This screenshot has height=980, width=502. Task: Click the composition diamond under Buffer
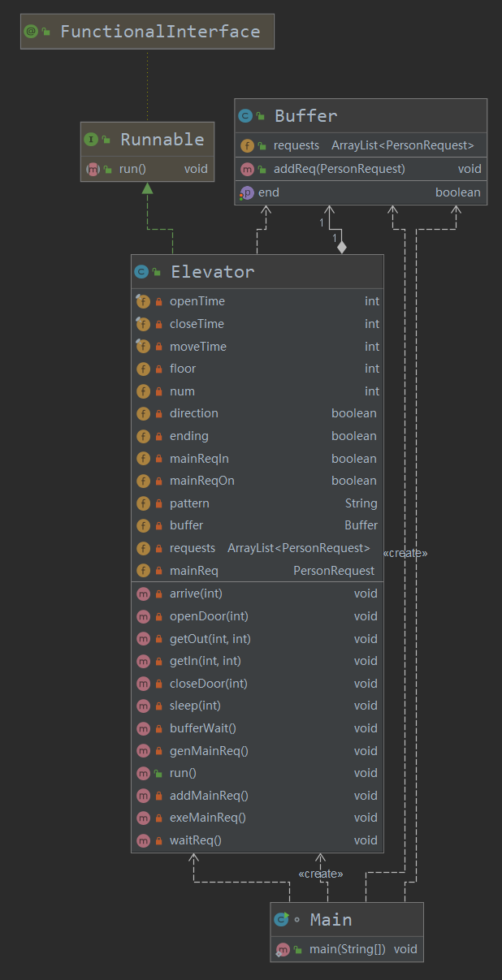tap(342, 247)
